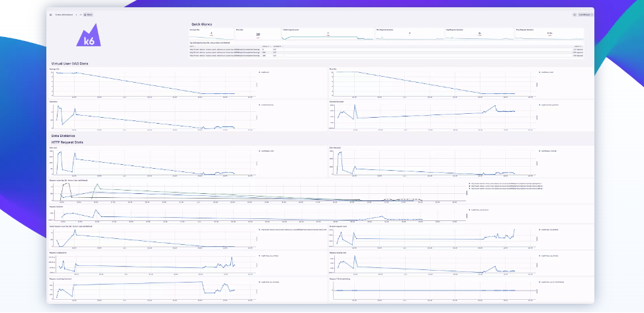The height and width of the screenshot is (313, 644).
Task: Toggle first URL legend entry in Request count chart
Action: coord(505,183)
